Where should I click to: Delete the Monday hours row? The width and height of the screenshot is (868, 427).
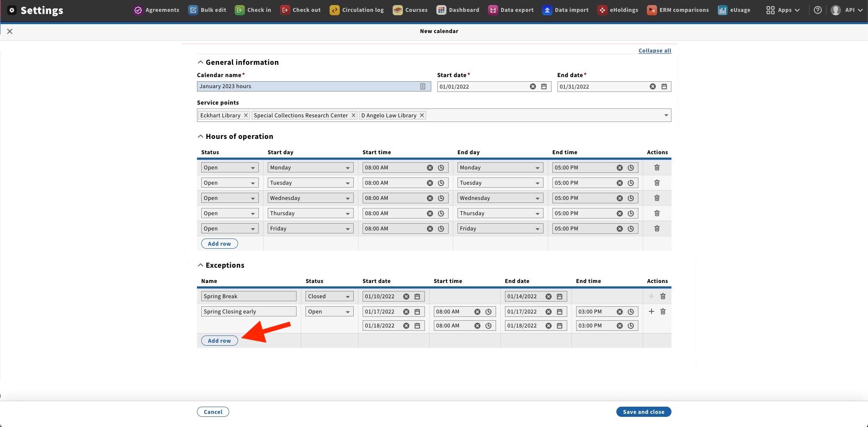pyautogui.click(x=657, y=167)
